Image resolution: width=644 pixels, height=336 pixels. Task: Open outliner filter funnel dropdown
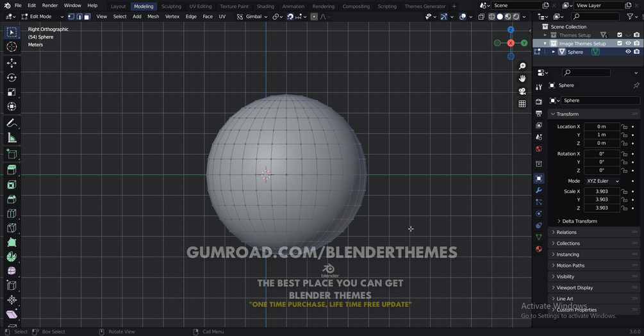tap(632, 17)
